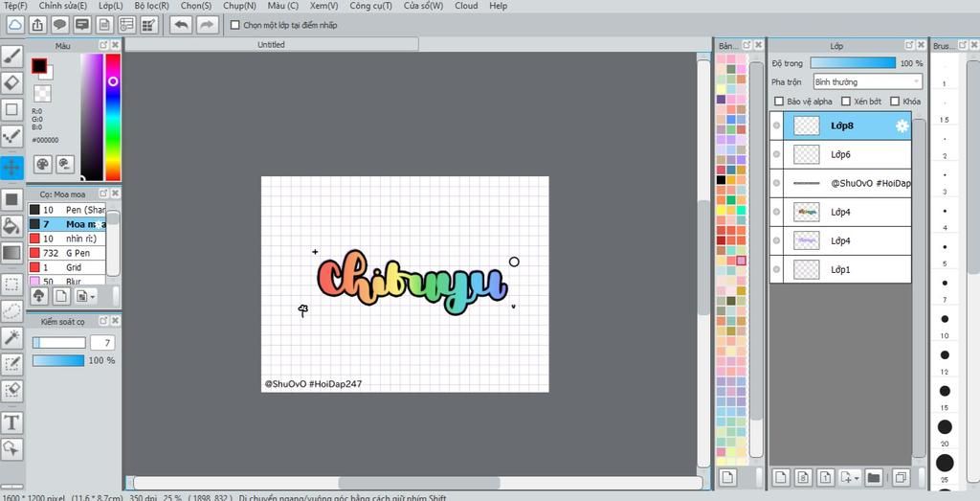Viewport: 980px width, 501px height.
Task: Open the Công cụ(T) menu
Action: point(370,6)
